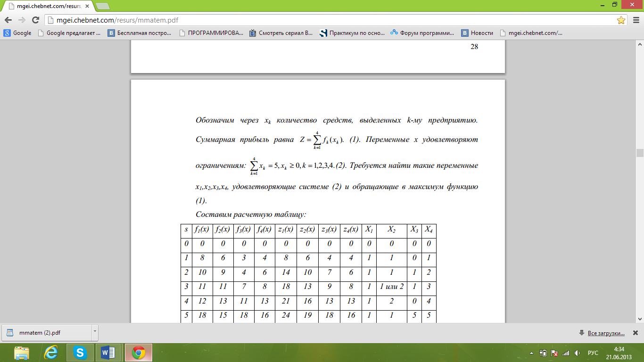
Task: Click the downloads arrow icon beside Все загрузки
Action: [x=582, y=333]
